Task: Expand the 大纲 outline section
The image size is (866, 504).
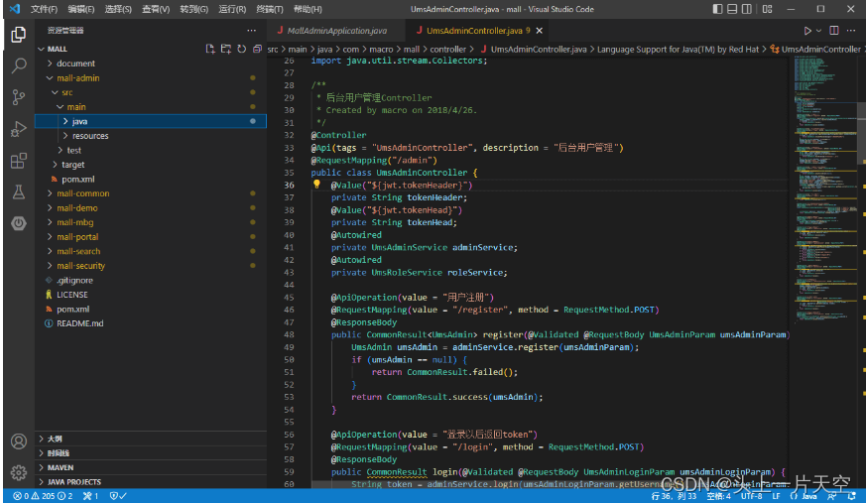Action: tap(150, 439)
